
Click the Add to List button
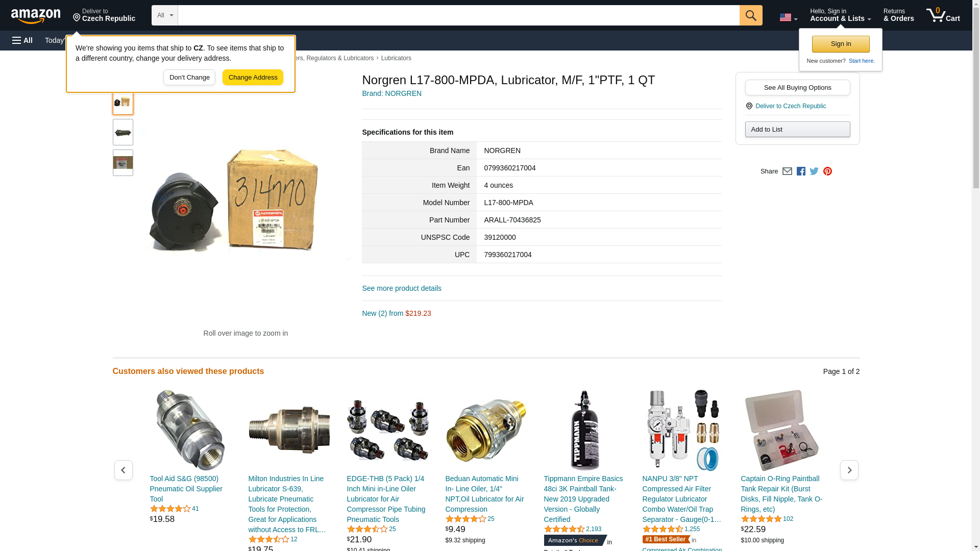pyautogui.click(x=797, y=130)
